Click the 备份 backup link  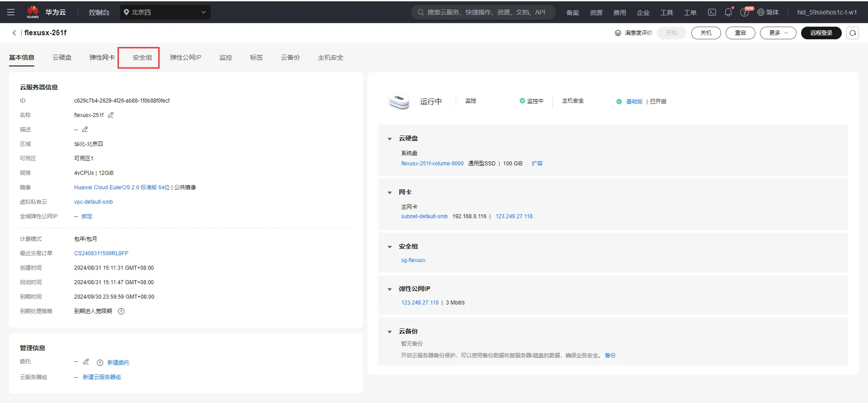click(x=610, y=356)
